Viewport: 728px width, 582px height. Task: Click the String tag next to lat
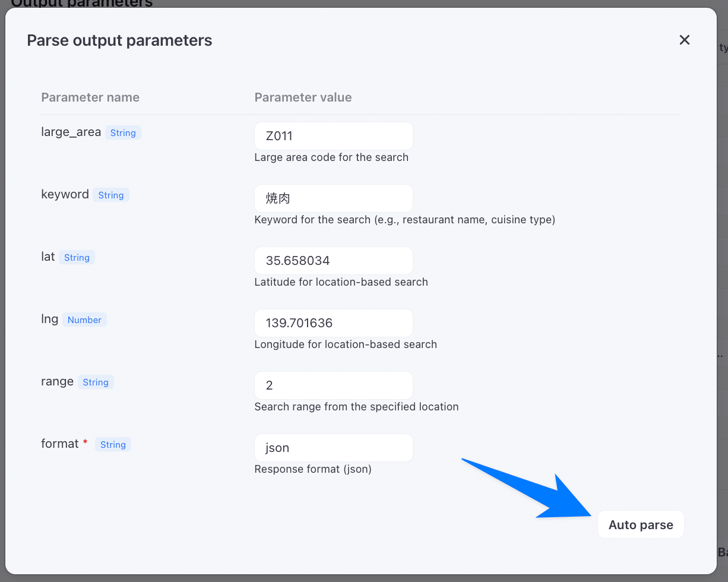[x=77, y=258]
